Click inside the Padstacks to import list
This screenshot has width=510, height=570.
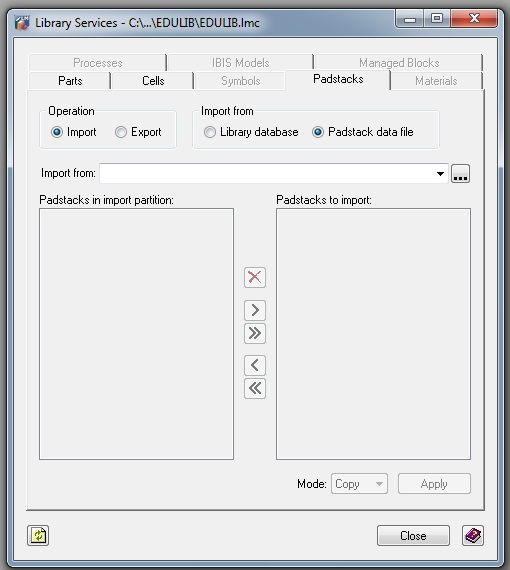(x=373, y=334)
